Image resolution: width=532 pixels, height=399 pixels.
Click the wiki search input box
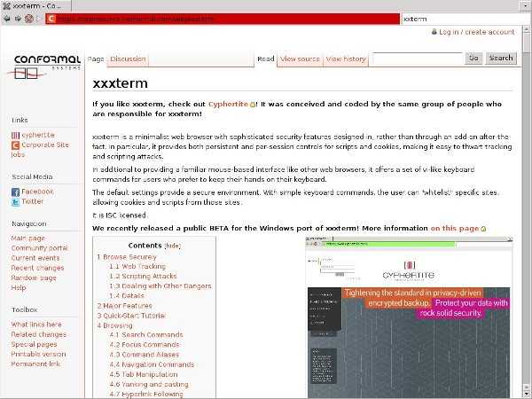(x=418, y=59)
